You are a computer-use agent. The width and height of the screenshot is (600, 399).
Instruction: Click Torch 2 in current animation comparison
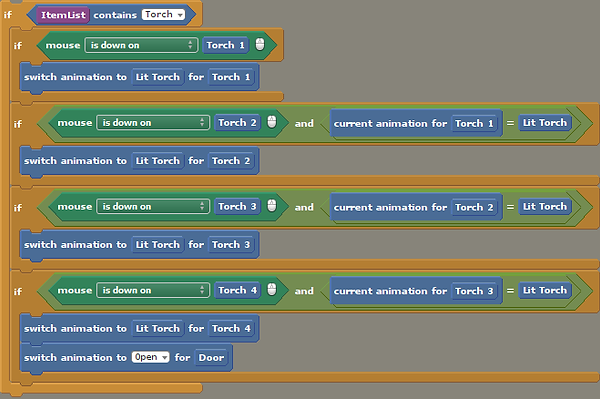coord(474,207)
